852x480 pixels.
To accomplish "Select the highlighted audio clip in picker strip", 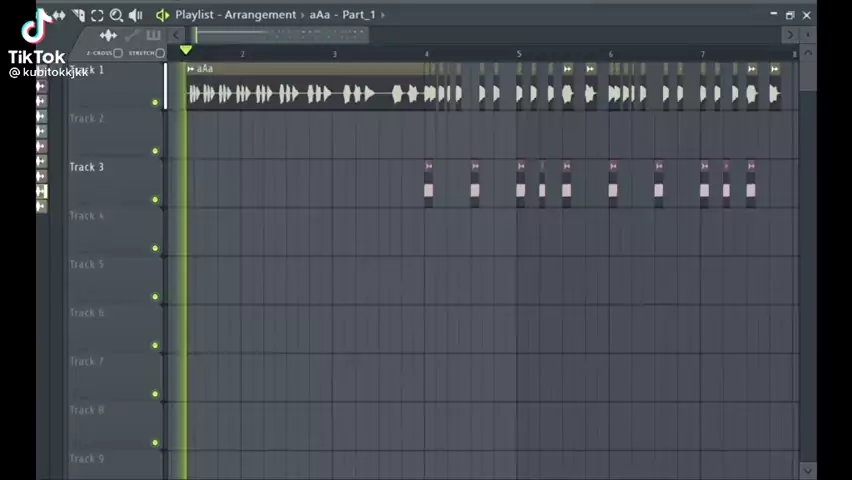I will coord(42,191).
